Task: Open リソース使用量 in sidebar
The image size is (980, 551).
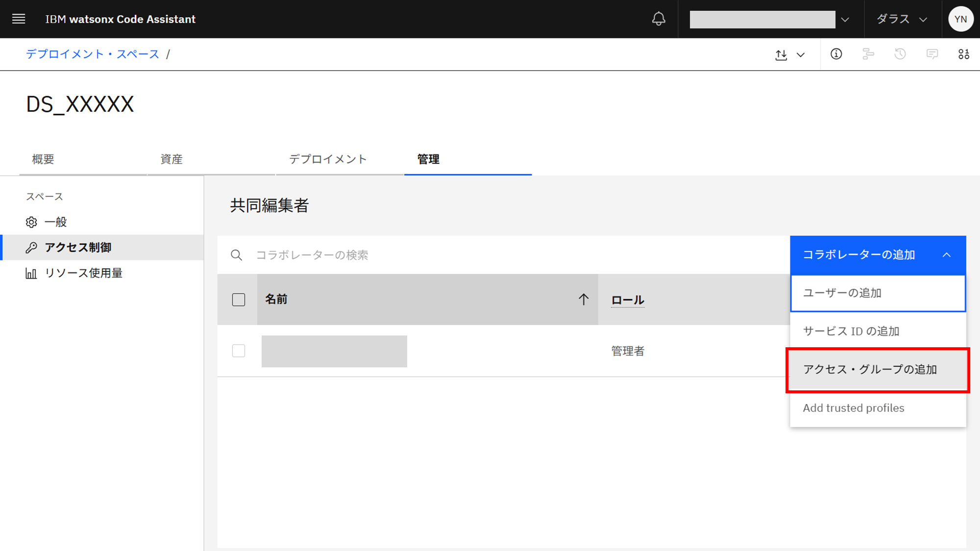Action: [x=83, y=273]
